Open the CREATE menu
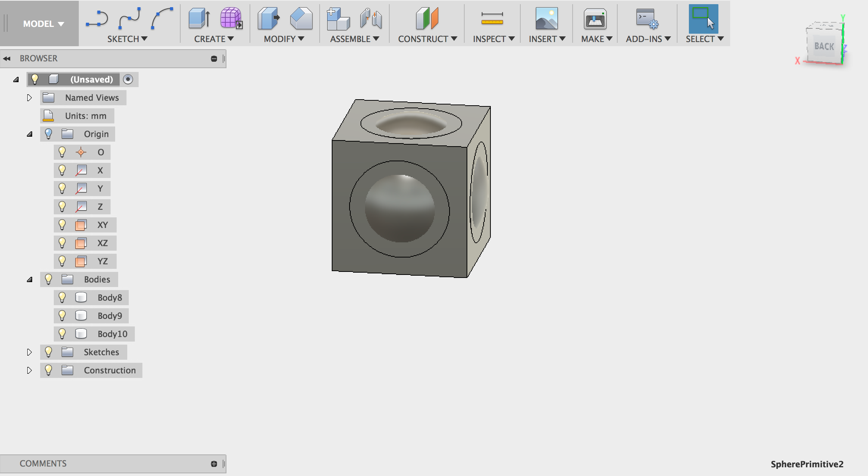The image size is (868, 476). 214,39
